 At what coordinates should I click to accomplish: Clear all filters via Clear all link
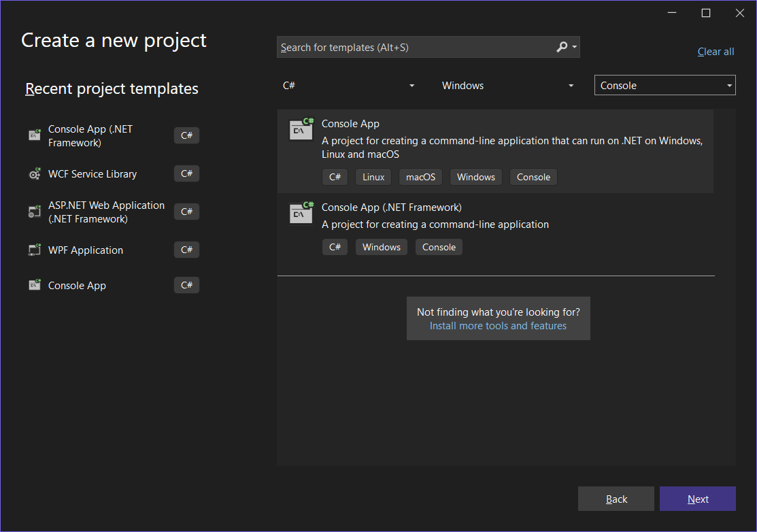[716, 52]
